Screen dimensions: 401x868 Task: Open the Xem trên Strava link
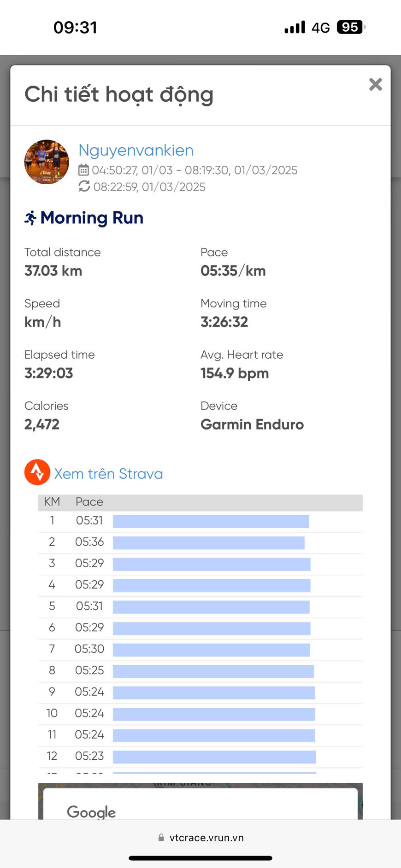tap(108, 474)
